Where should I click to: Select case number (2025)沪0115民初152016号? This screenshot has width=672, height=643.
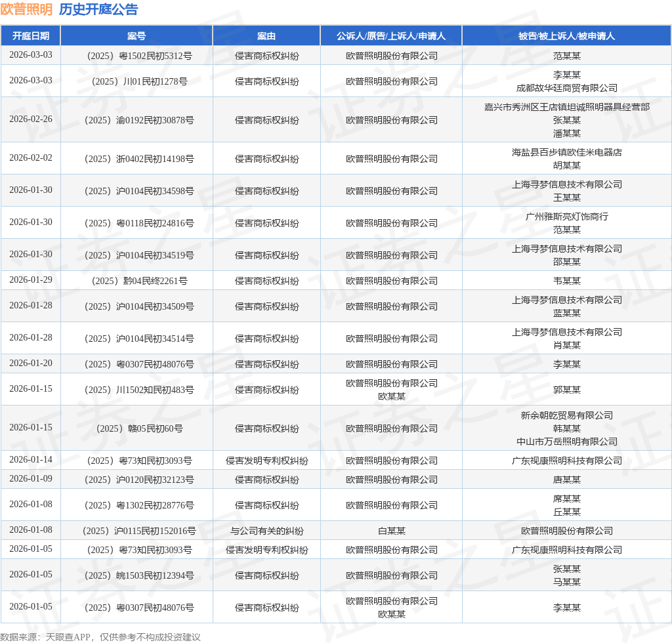[139, 531]
